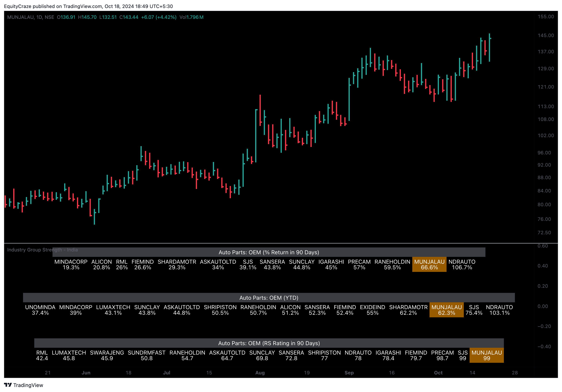Click the C143.44 close price readout
The height and width of the screenshot is (392, 562).
[129, 17]
